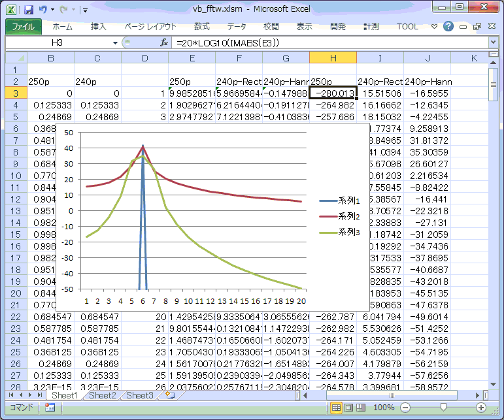Click the 系列1 legend entry in chart
Screen dimensions: 504x420
coord(340,201)
